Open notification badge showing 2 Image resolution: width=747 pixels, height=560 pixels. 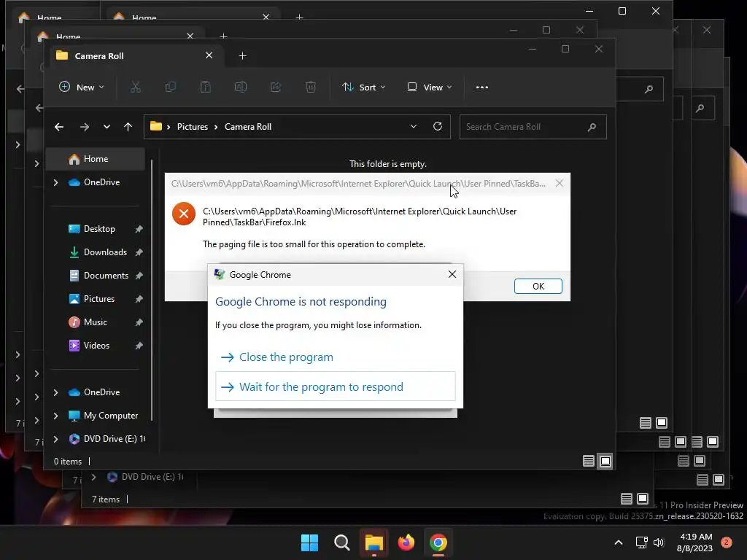point(727,542)
